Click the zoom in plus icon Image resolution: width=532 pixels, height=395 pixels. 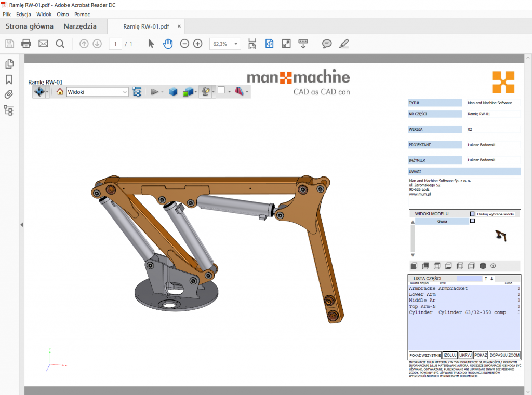click(197, 44)
